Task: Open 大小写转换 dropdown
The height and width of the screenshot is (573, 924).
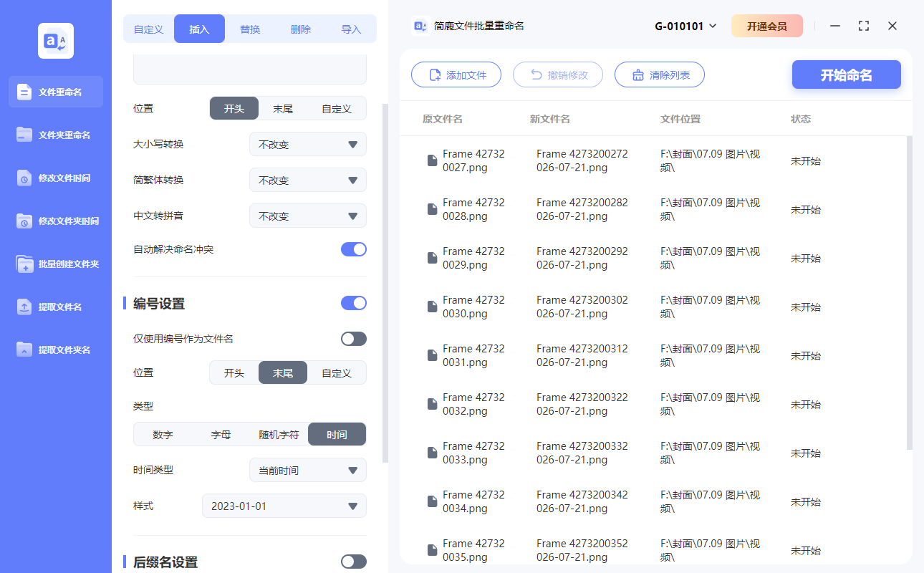Action: pos(308,144)
